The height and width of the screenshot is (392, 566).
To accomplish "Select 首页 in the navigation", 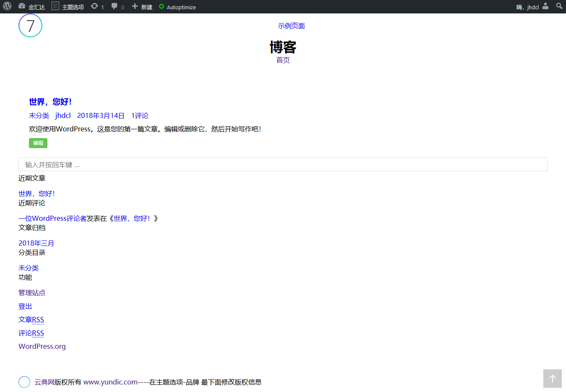I will [x=283, y=60].
